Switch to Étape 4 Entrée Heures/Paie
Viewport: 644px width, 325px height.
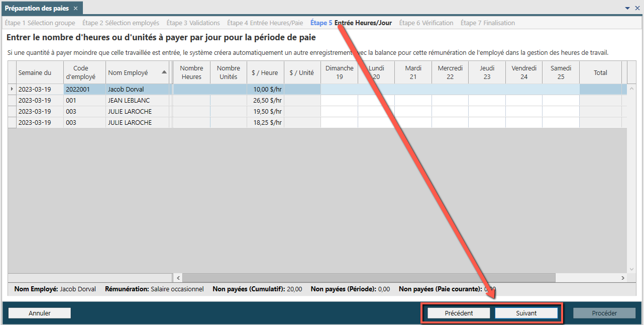[x=265, y=23]
